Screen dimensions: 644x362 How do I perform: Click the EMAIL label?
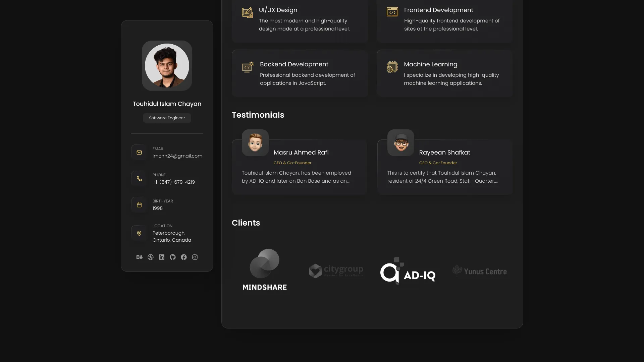158,149
